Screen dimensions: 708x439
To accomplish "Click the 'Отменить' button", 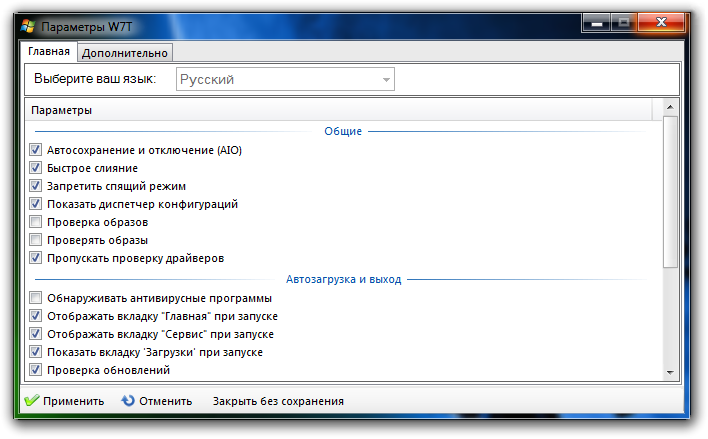I will point(165,401).
